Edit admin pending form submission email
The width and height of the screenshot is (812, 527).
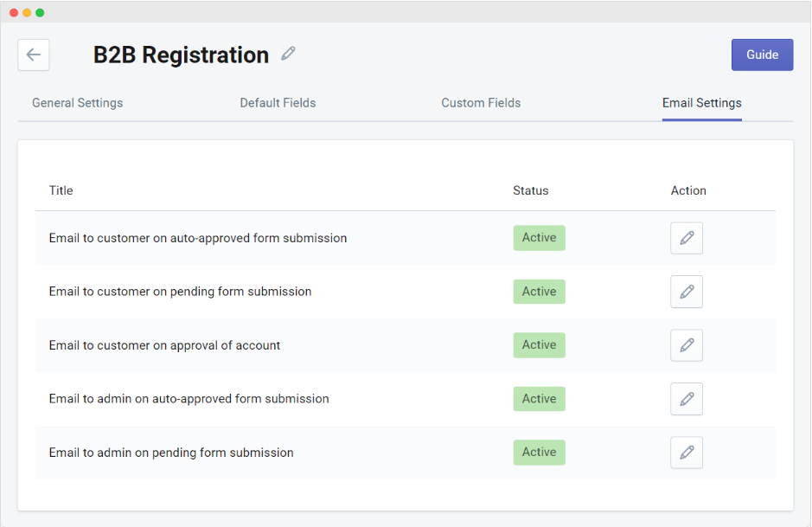[686, 453]
